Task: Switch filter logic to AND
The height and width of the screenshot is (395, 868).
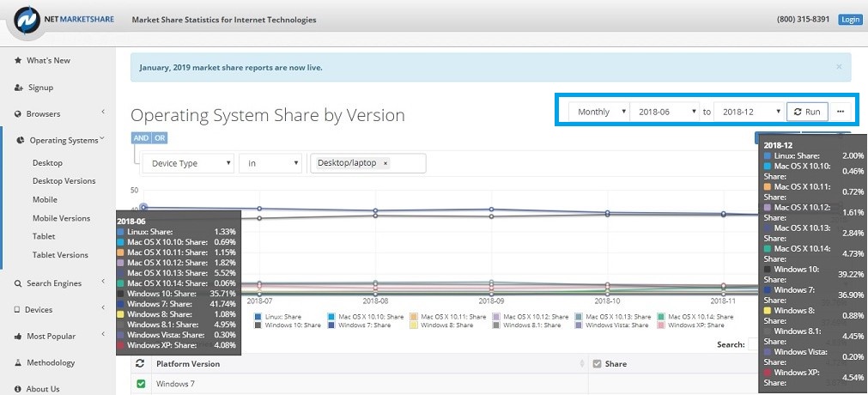Action: (141, 138)
